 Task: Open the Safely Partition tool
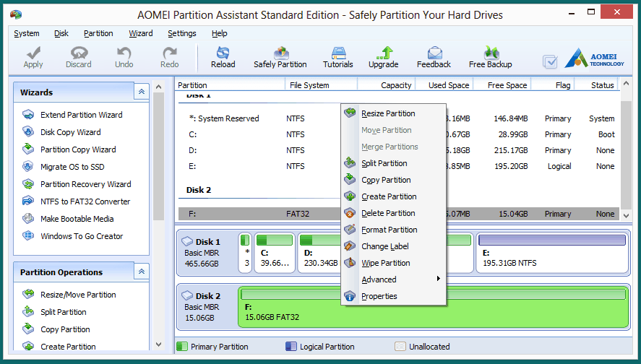pyautogui.click(x=280, y=53)
